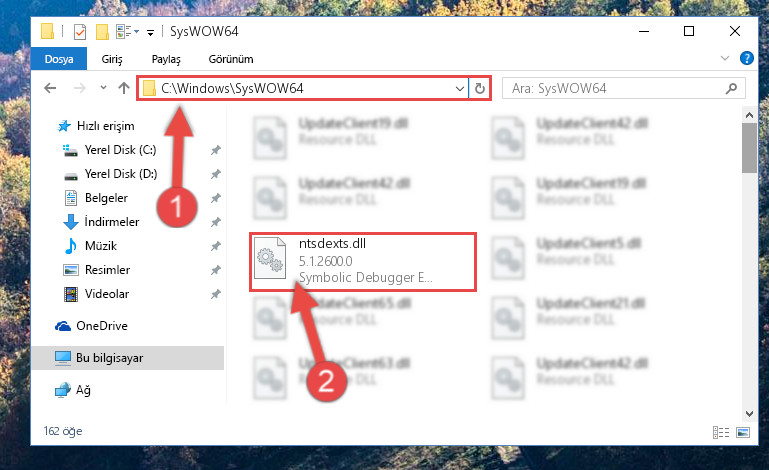Toggle pin next to Belgeler
769x470 pixels.
point(215,198)
